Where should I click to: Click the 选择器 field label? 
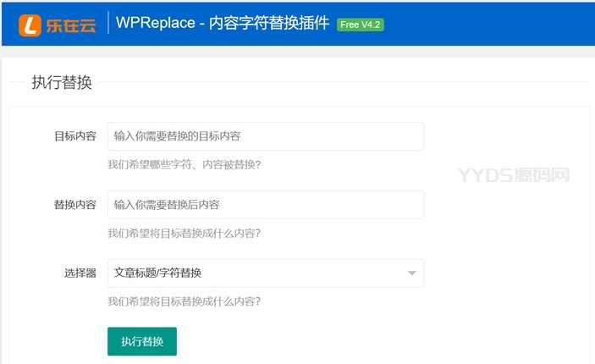tap(80, 273)
